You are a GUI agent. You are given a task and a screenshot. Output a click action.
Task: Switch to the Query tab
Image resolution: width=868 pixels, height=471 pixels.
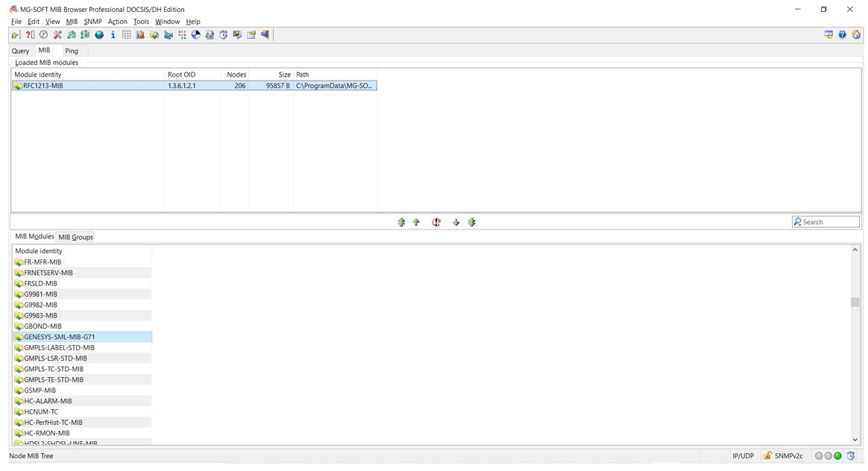(x=20, y=51)
